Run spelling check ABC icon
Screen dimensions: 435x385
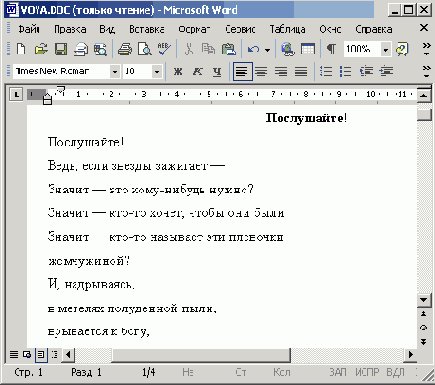pos(164,49)
